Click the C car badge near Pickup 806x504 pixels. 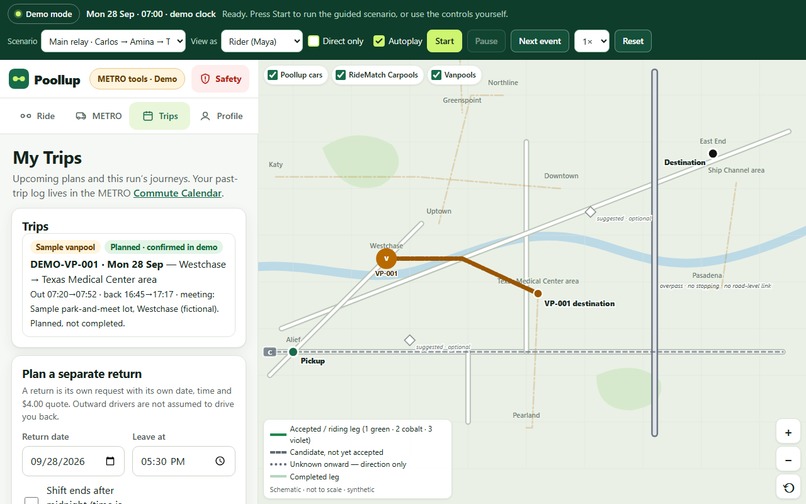pyautogui.click(x=270, y=352)
